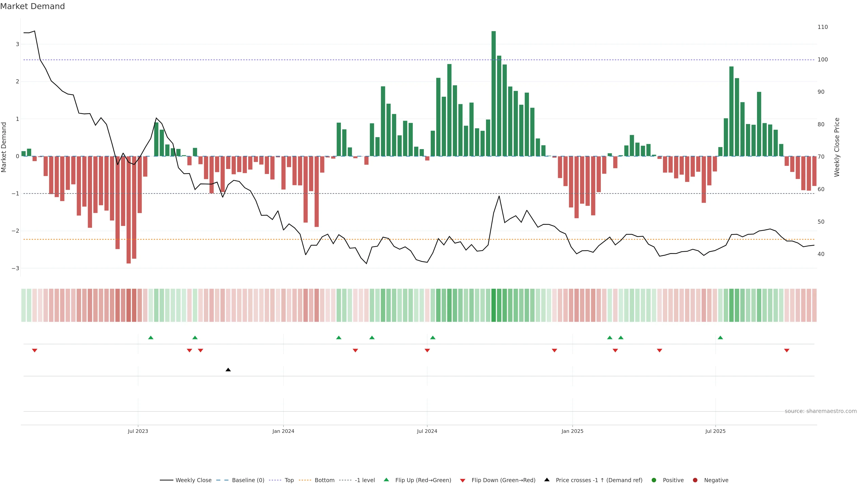Screen dimensions: 868x488
Task: Hide Flip Down (Green→Red) legend series
Action: 503,480
